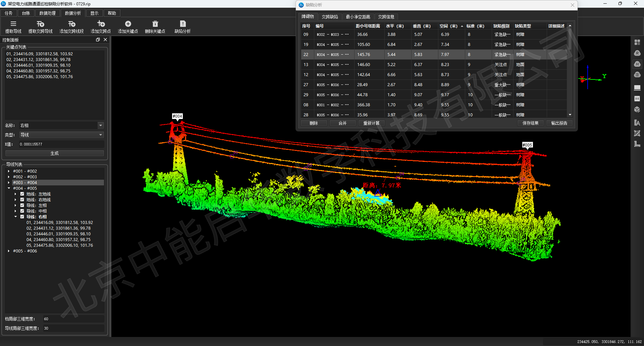This screenshot has height=346, width=644.
Task: Click the K值 input field
Action: [60, 144]
